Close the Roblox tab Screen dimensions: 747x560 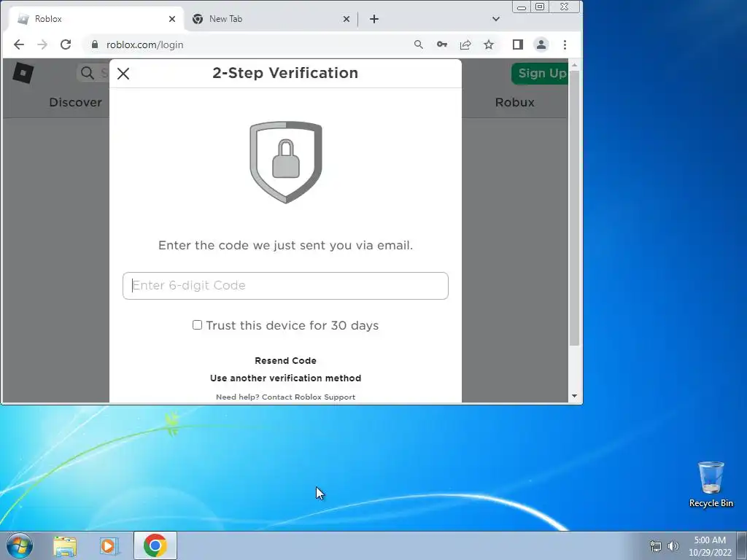click(x=172, y=19)
